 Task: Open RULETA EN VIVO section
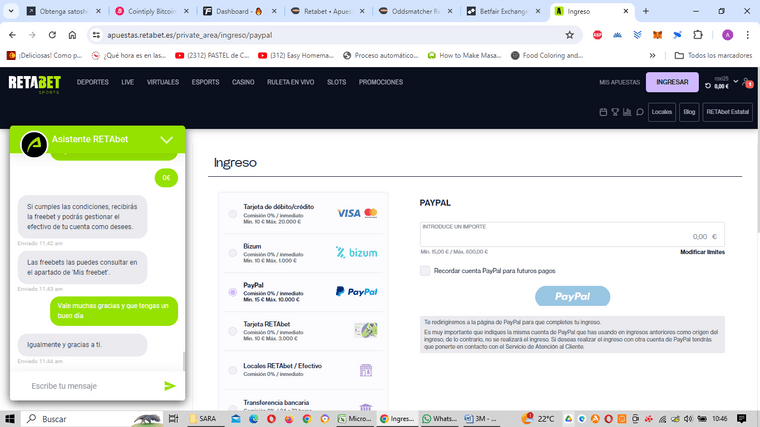pos(290,82)
